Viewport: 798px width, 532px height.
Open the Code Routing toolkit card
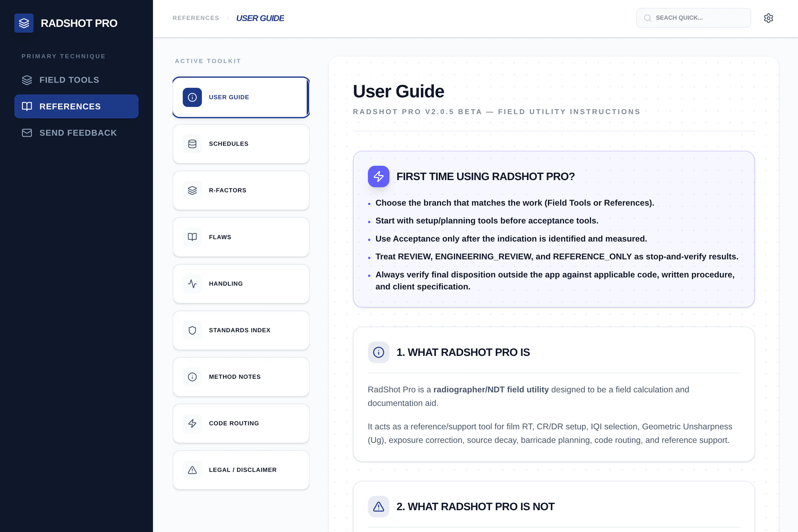coord(241,423)
